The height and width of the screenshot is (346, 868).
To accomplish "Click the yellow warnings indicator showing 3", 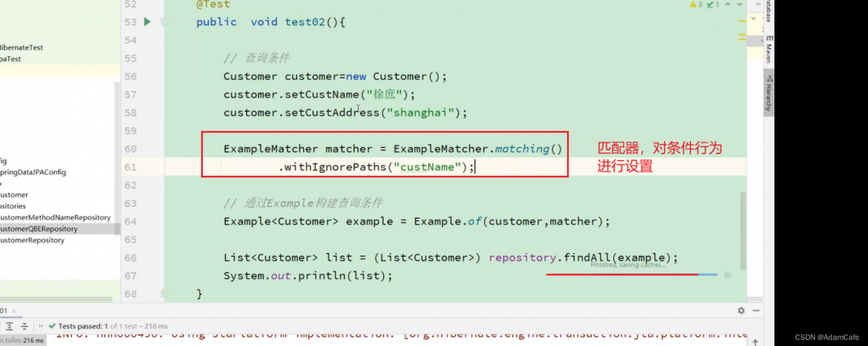I will tap(697, 4).
